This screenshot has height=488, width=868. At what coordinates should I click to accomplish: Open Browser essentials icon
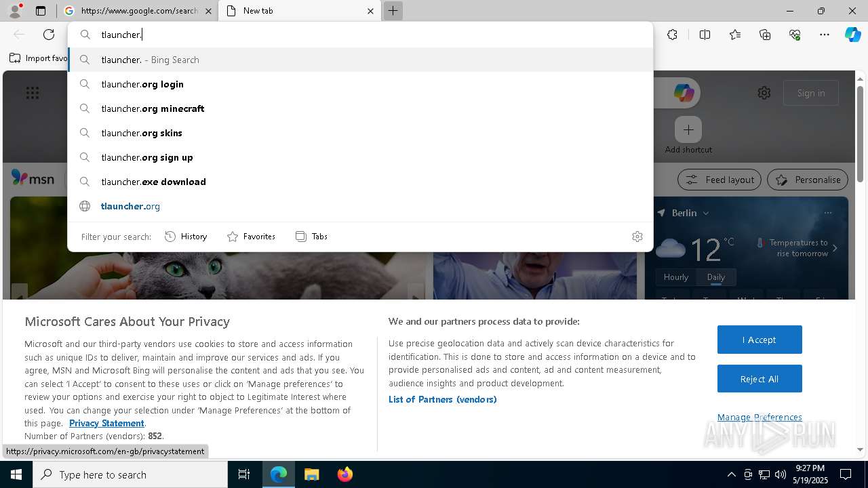(795, 35)
